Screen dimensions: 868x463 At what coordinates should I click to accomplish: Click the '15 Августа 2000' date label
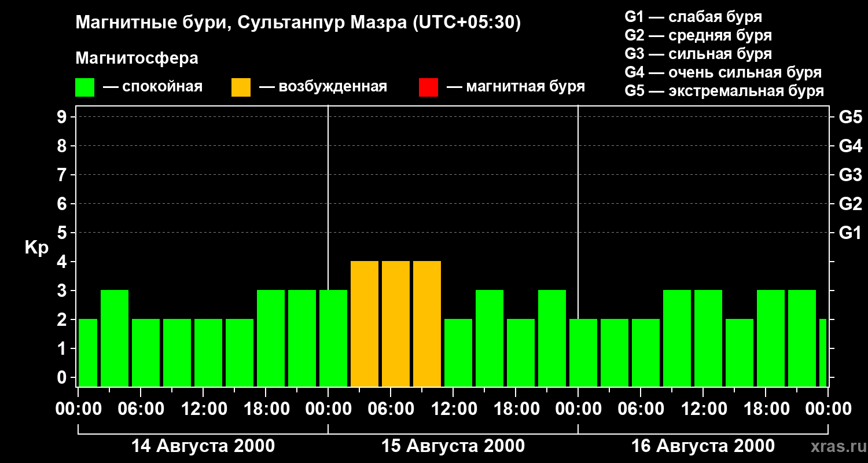(x=453, y=446)
